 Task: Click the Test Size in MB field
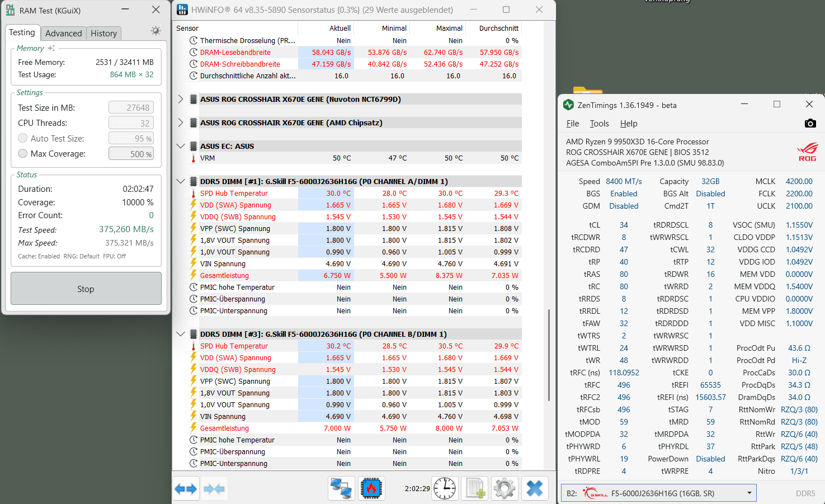tap(131, 107)
